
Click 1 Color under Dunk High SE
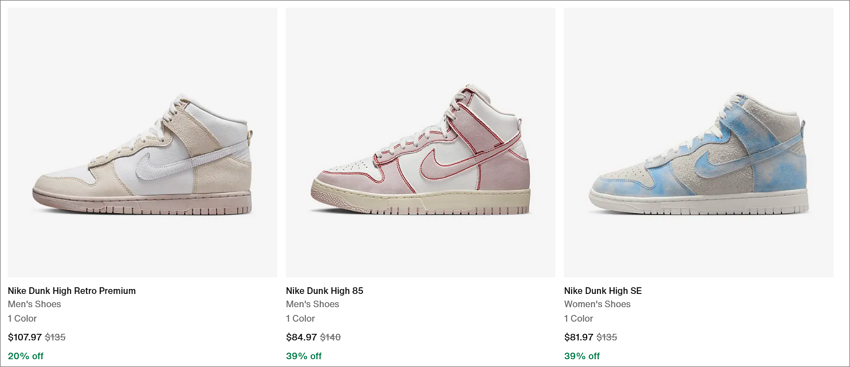click(x=578, y=318)
